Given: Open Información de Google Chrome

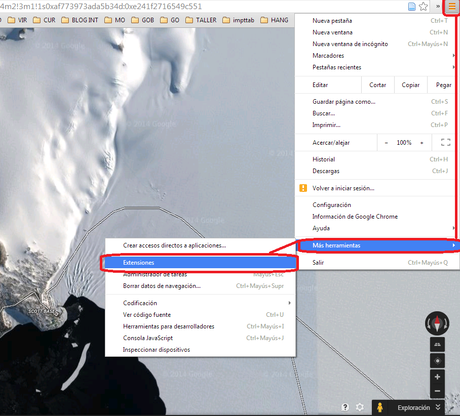Looking at the screenshot, I should pyautogui.click(x=375, y=217).
